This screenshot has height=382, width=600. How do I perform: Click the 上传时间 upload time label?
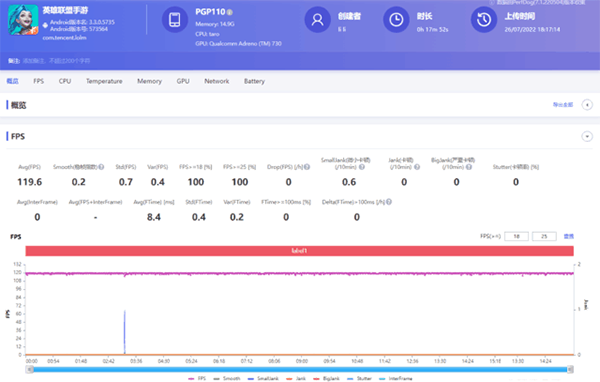pyautogui.click(x=520, y=16)
